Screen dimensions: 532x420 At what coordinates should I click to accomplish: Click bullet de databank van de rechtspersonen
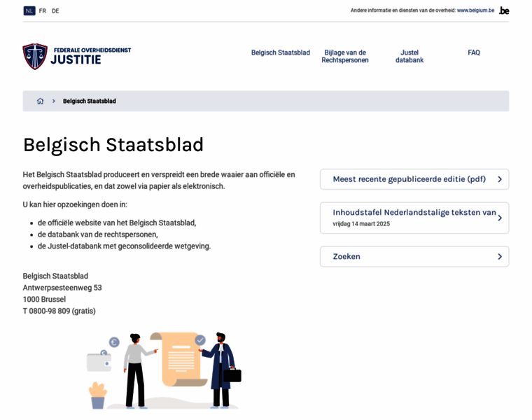point(98,234)
